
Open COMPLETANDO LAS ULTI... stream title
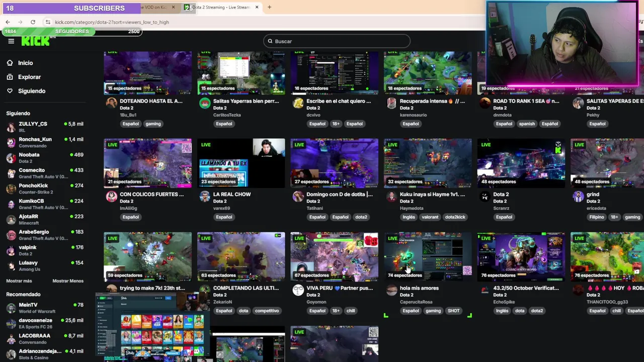pyautogui.click(x=246, y=288)
